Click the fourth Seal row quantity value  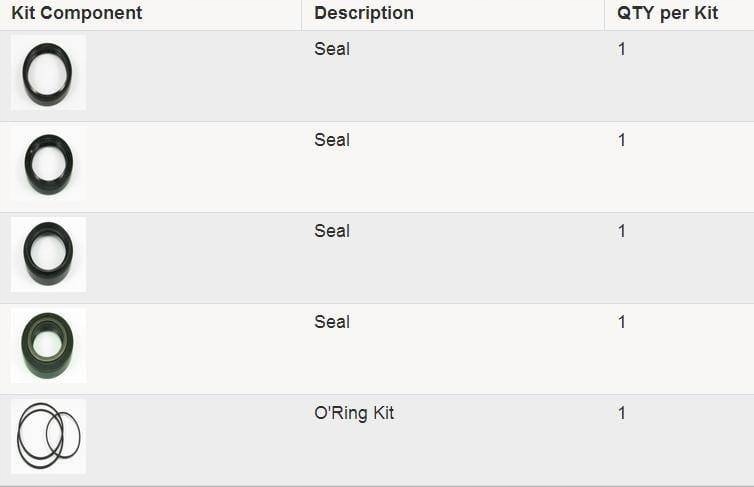(622, 322)
